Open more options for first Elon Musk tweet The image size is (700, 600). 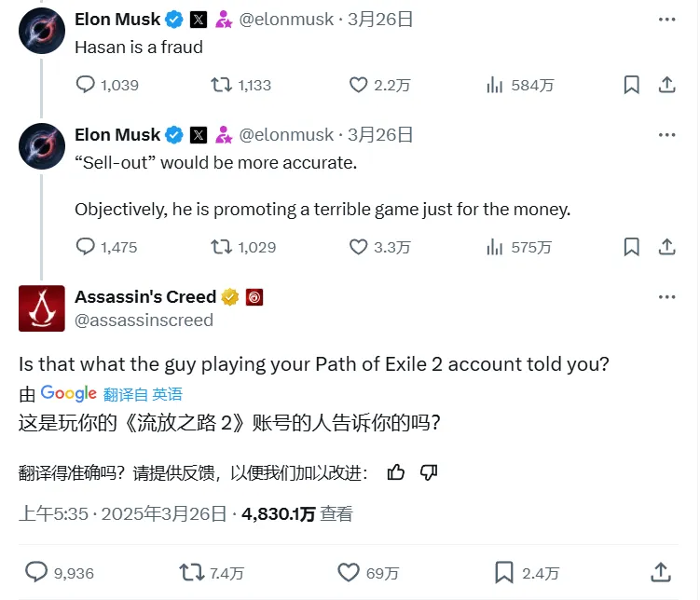[x=666, y=20]
